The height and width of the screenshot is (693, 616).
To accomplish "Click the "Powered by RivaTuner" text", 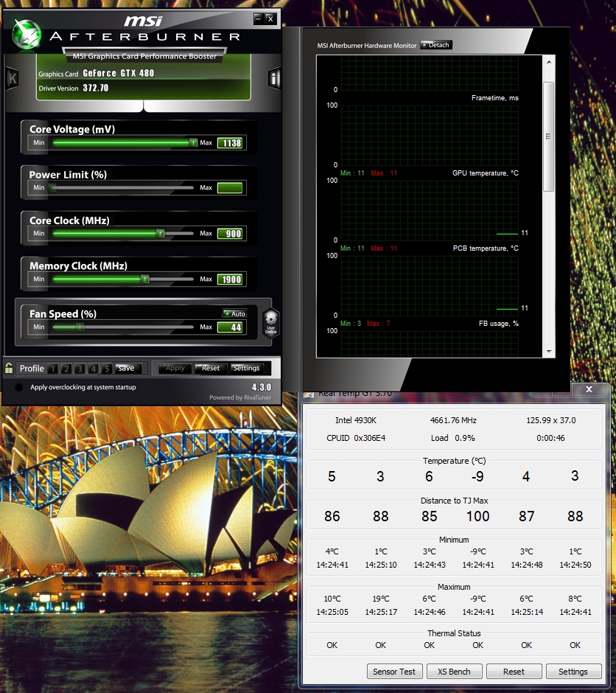I will pyautogui.click(x=240, y=397).
